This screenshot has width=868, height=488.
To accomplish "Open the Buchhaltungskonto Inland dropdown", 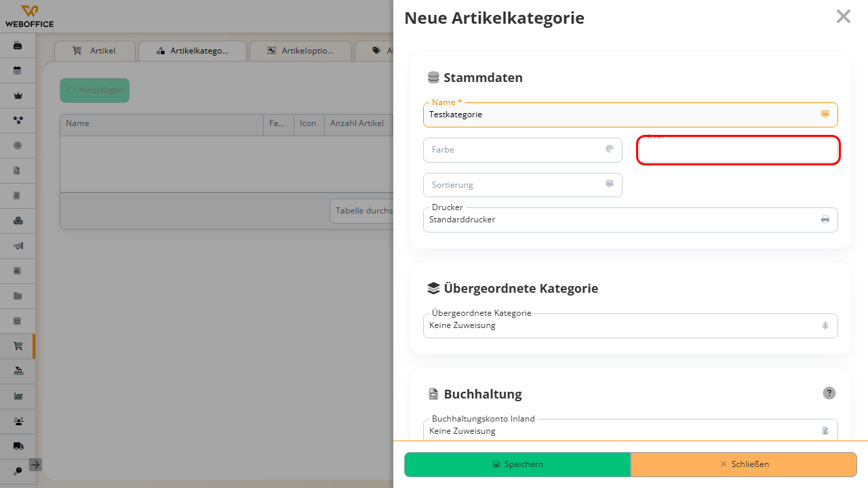I will coord(630,430).
